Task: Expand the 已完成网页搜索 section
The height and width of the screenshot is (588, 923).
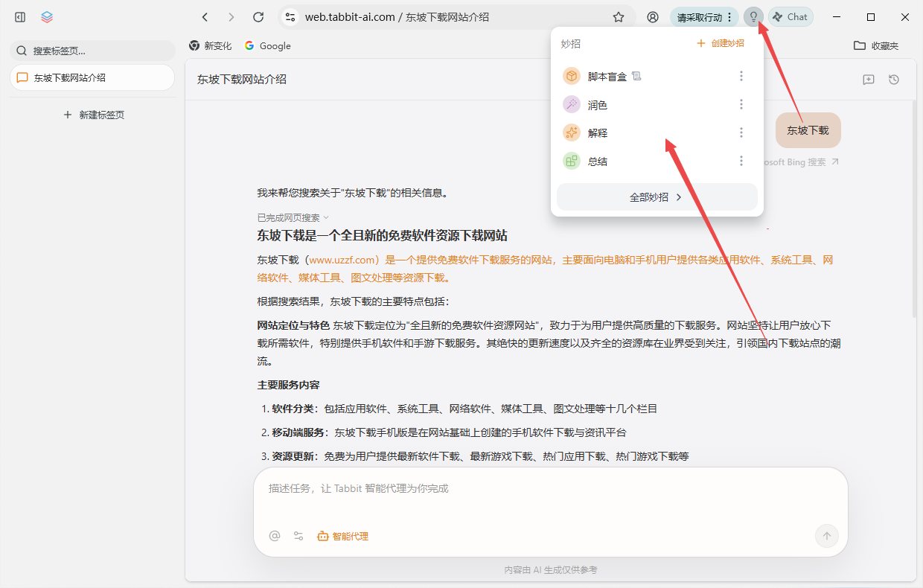Action: (293, 218)
